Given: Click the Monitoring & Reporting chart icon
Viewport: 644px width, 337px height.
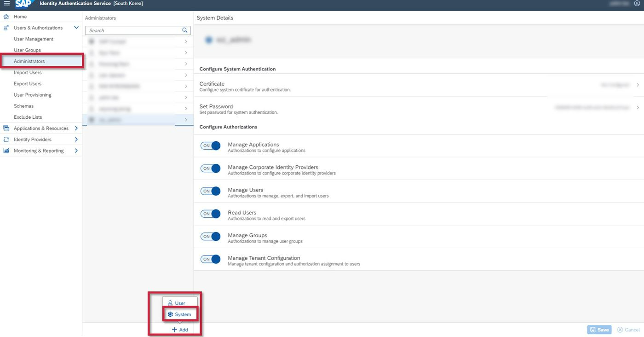Looking at the screenshot, I should click(6, 151).
